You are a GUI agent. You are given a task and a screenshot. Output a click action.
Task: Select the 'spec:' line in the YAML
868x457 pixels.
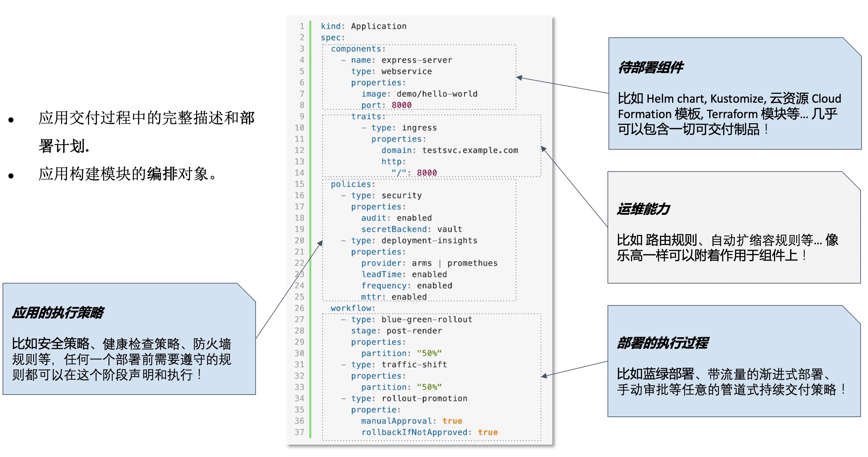[x=333, y=37]
